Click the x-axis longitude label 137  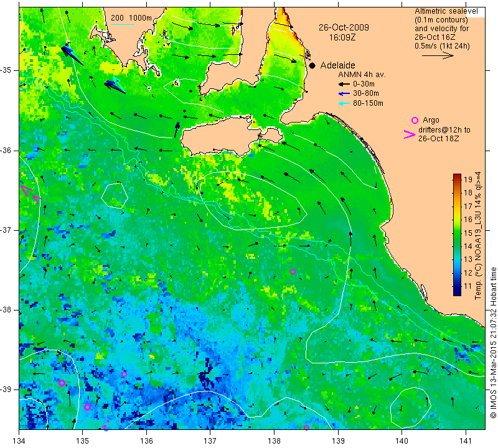[210, 441]
